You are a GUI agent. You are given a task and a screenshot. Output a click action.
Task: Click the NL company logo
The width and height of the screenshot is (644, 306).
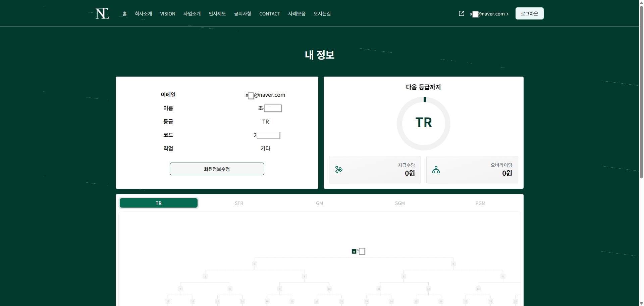click(x=102, y=13)
